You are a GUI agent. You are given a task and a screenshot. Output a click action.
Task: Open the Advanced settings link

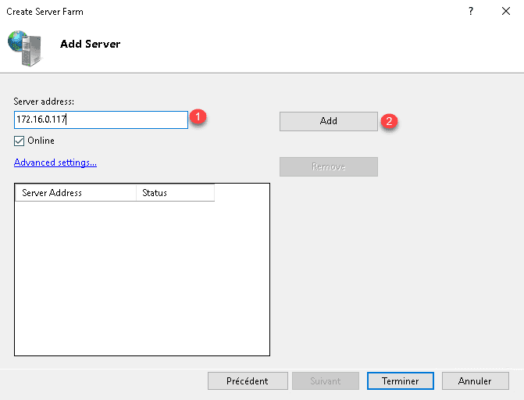(55, 162)
